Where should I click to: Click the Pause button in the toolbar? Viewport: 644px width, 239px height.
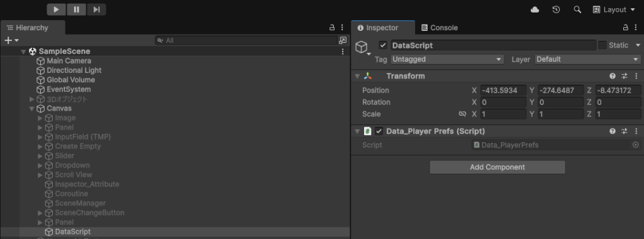tap(76, 9)
